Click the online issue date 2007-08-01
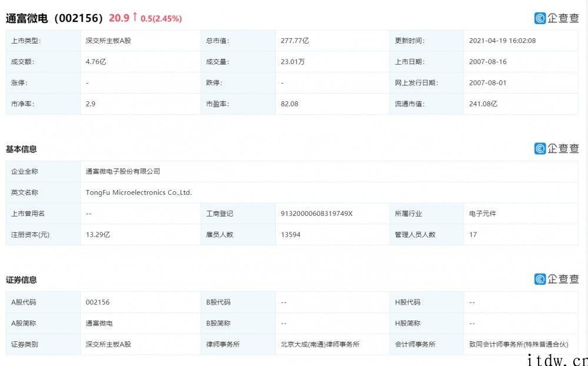 [x=487, y=82]
